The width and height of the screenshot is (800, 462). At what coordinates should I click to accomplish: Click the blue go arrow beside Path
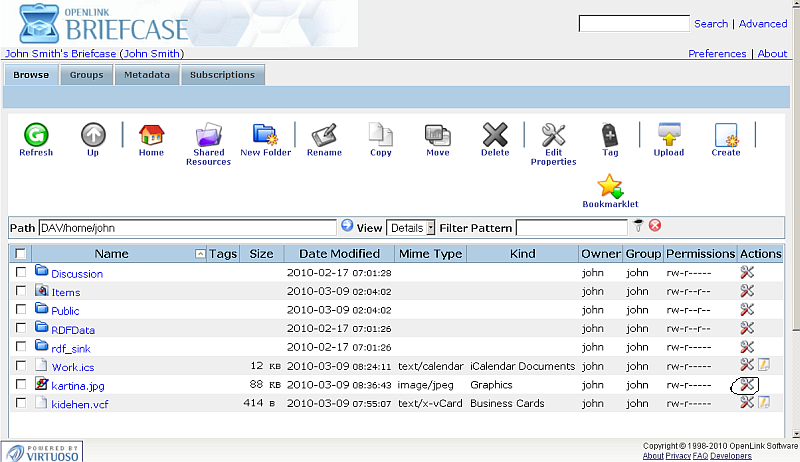tap(347, 227)
